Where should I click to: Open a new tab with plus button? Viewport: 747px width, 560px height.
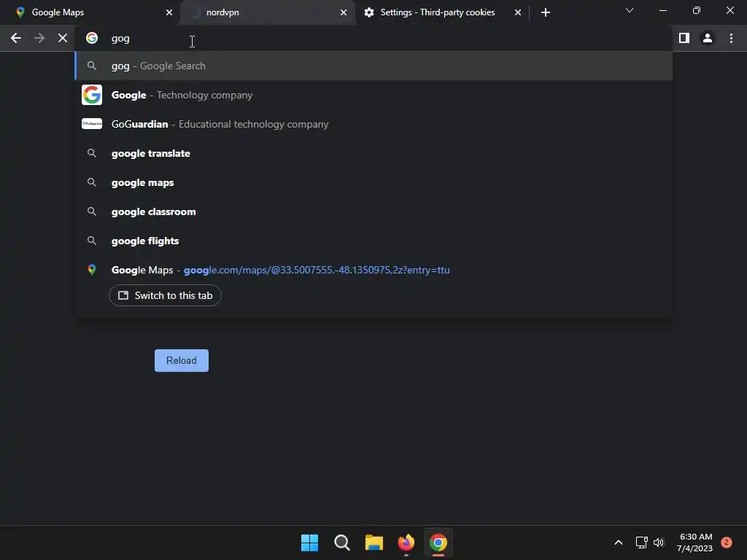(x=546, y=12)
